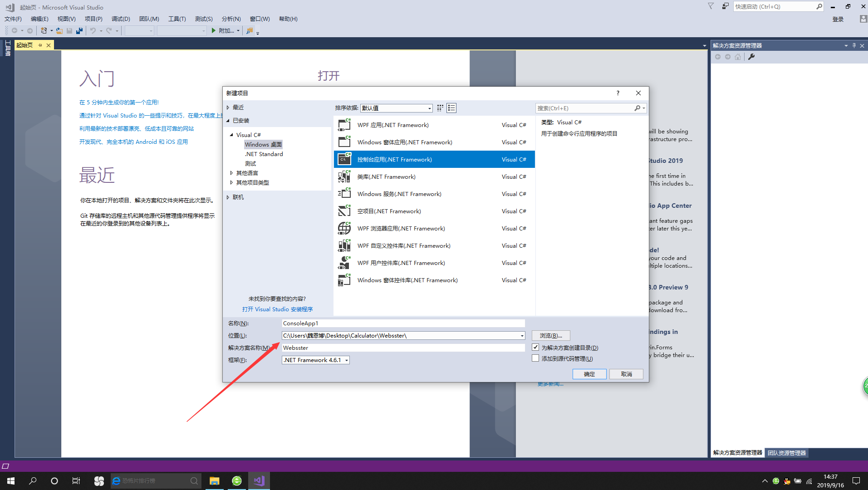The image size is (868, 490).
Task: Open the 调试(D) menu
Action: pos(121,19)
